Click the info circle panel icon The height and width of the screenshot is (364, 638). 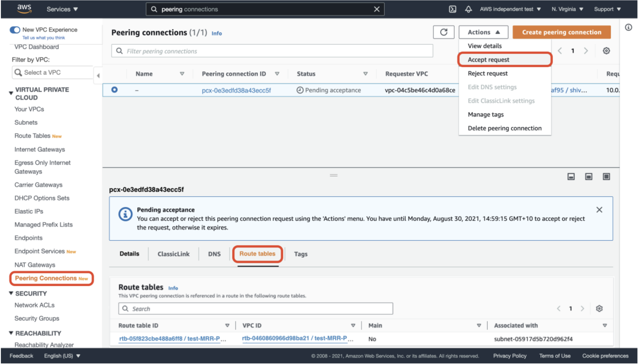point(628,27)
